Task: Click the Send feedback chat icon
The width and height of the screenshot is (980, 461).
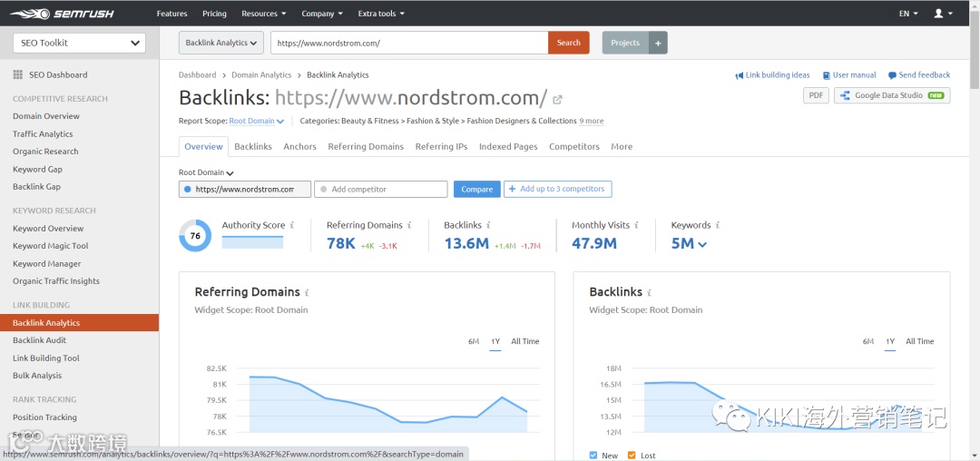Action: [893, 75]
